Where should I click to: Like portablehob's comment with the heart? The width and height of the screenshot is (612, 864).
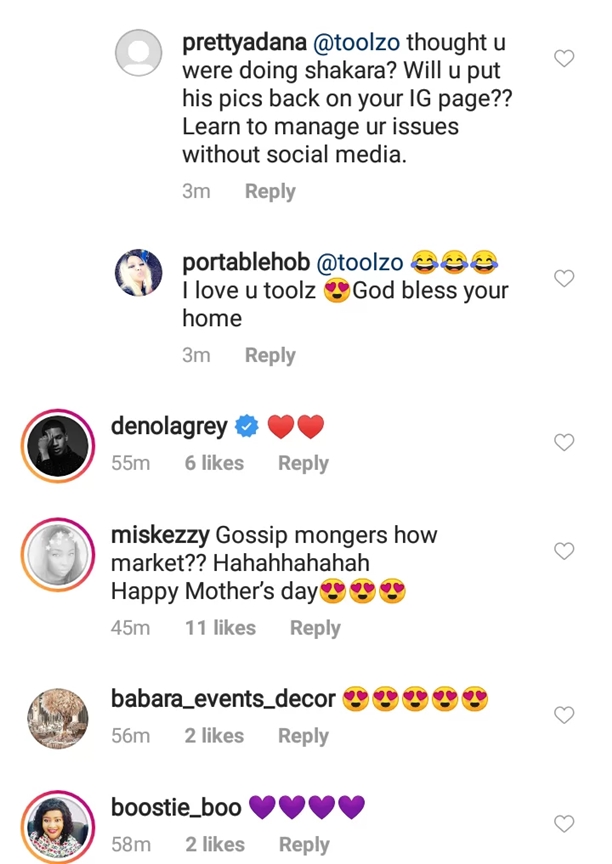click(x=564, y=278)
